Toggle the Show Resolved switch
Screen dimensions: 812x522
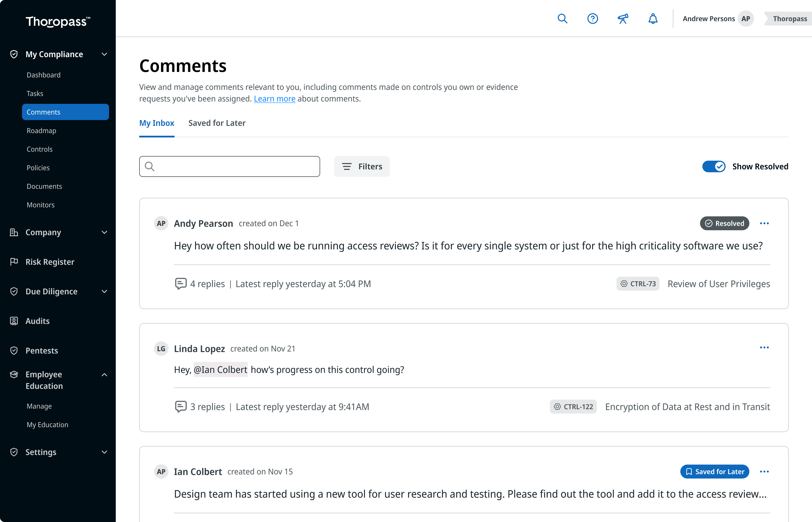click(714, 166)
